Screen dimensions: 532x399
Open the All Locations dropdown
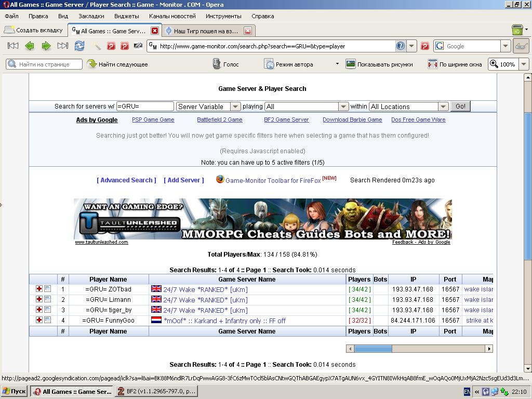click(443, 107)
